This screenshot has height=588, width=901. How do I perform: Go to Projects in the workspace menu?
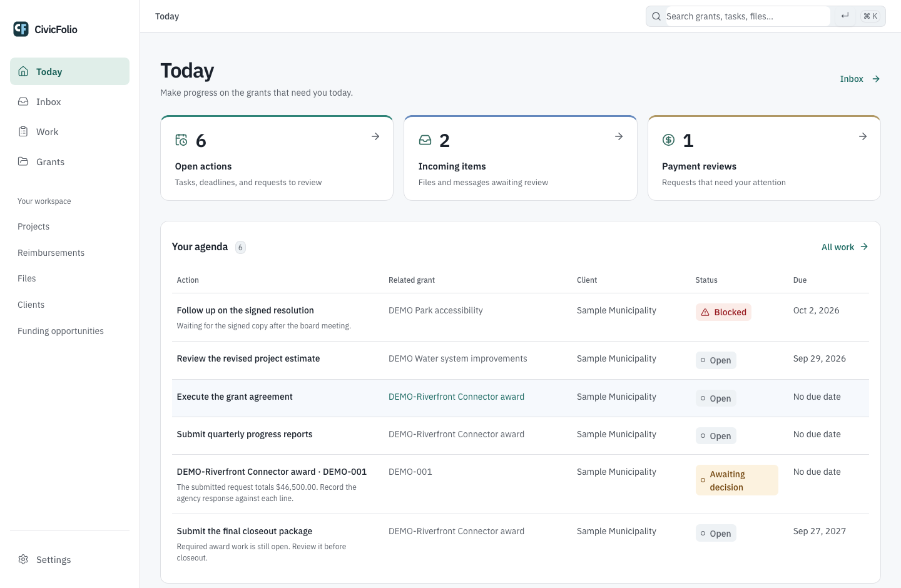[33, 226]
